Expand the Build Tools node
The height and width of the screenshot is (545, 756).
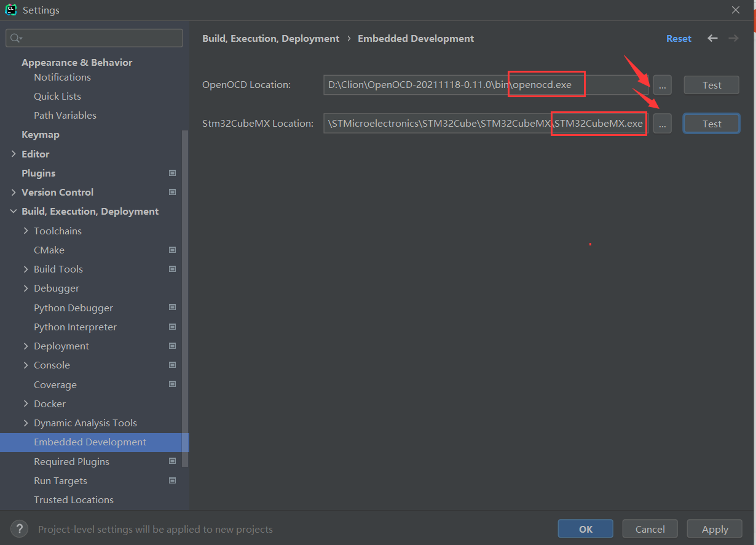(26, 269)
